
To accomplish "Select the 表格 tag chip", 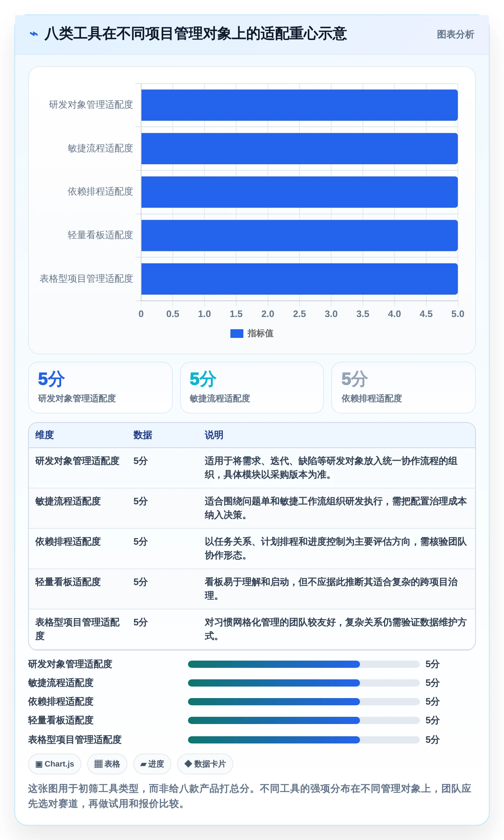I will tap(107, 764).
